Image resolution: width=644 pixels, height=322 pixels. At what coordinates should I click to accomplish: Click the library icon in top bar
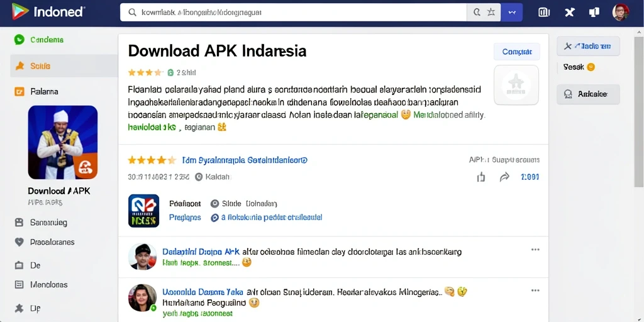tap(544, 13)
